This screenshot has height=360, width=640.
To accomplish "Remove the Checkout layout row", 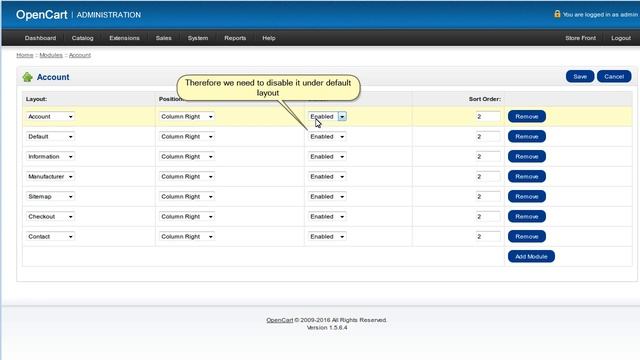I will [x=527, y=216].
